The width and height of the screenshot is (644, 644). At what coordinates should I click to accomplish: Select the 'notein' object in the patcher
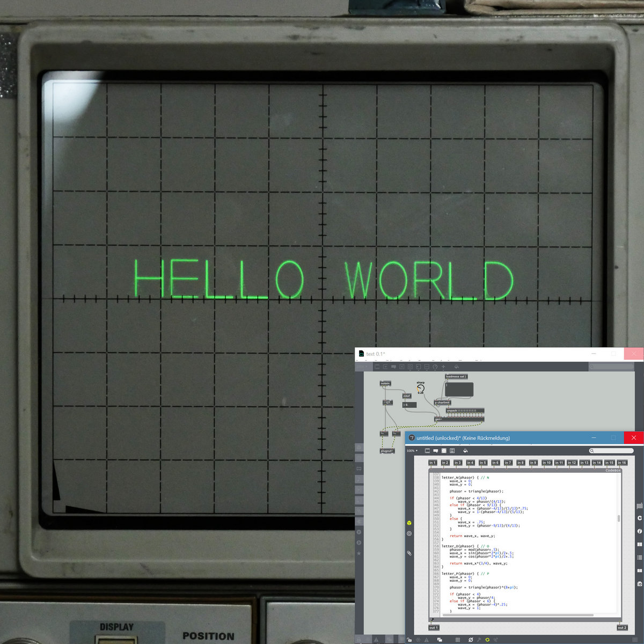(385, 383)
